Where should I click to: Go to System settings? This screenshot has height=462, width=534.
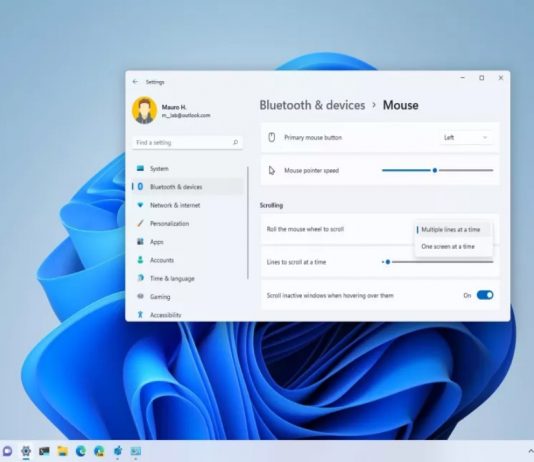(187, 169)
